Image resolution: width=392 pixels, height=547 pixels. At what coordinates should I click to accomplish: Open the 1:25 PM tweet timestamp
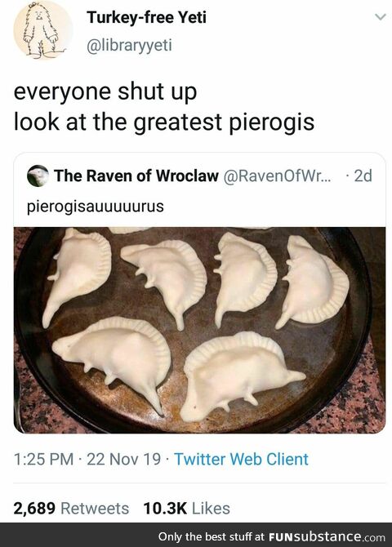click(x=43, y=459)
